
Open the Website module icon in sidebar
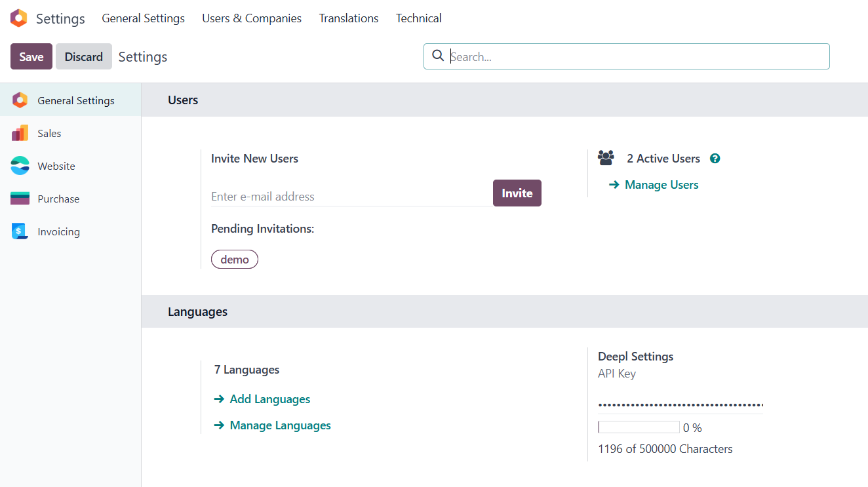click(x=20, y=166)
